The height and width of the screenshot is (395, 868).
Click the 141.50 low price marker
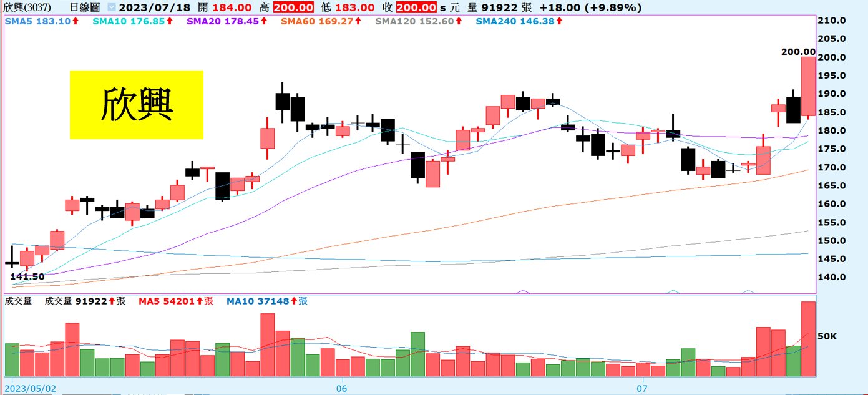pos(27,276)
